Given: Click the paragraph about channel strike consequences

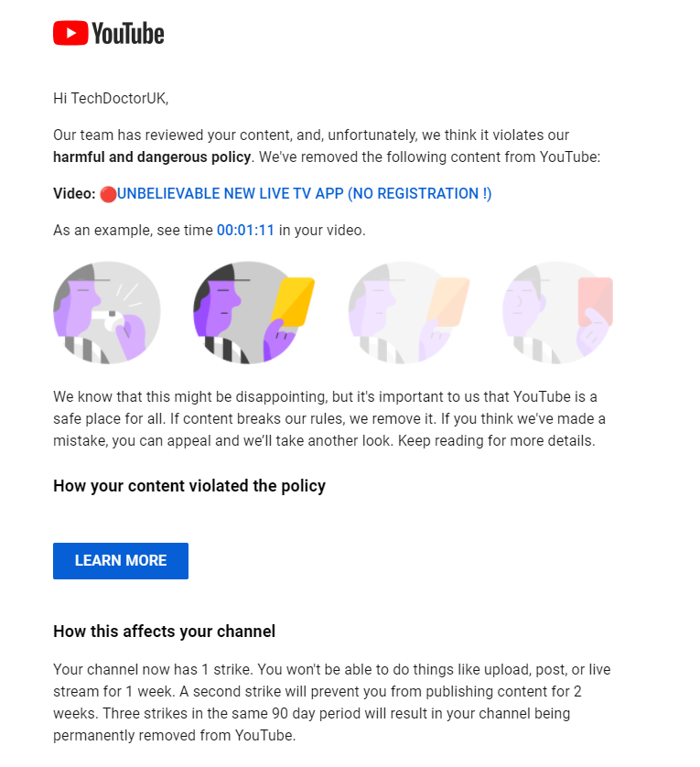Looking at the screenshot, I should 331,702.
